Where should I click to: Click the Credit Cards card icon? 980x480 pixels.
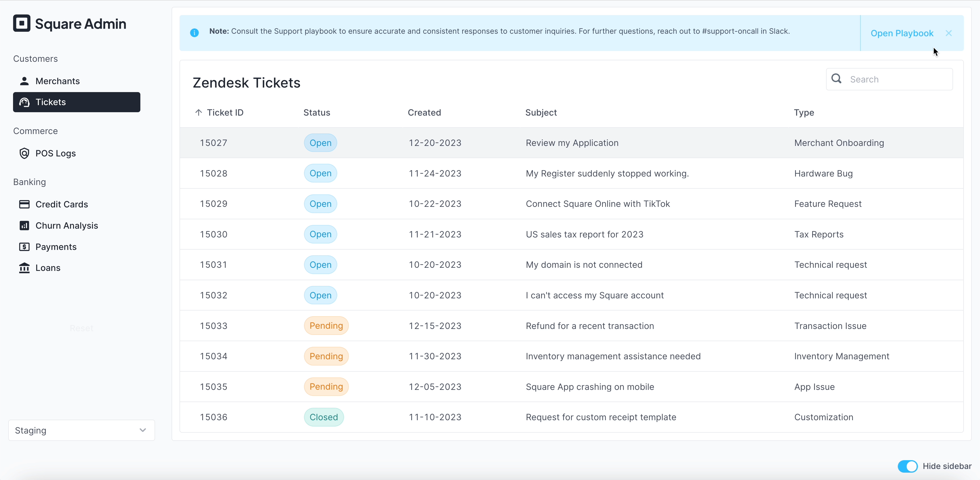pos(24,204)
